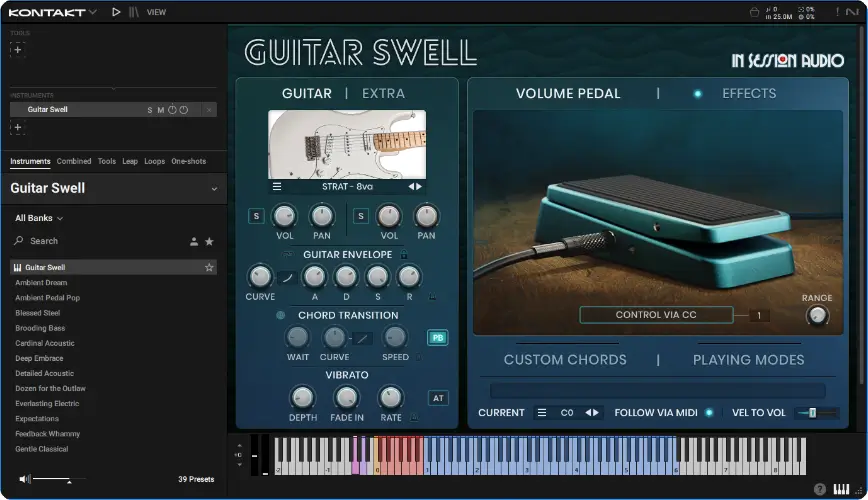Select the Deep Embrace preset
This screenshot has height=500, width=868.
[x=39, y=358]
